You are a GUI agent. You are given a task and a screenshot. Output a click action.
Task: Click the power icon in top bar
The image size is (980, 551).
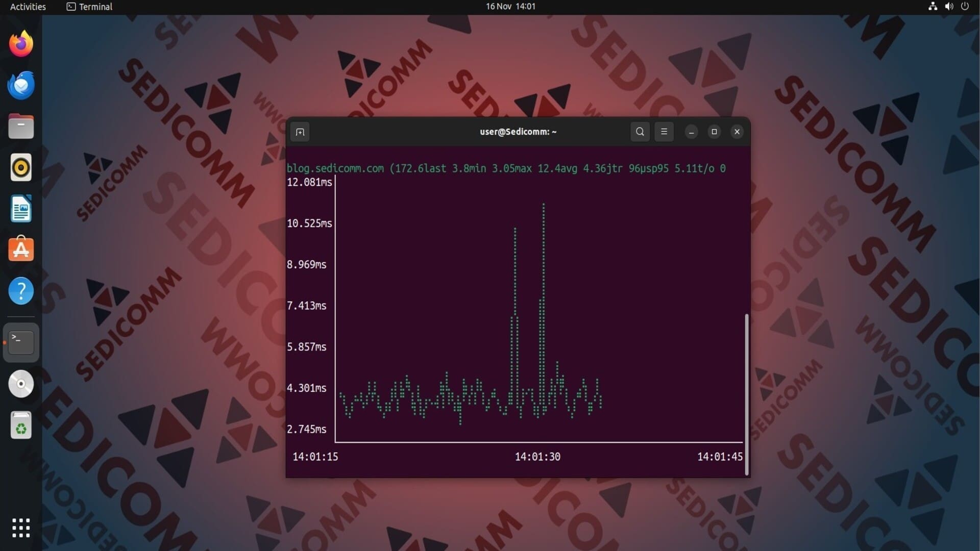[x=965, y=7]
